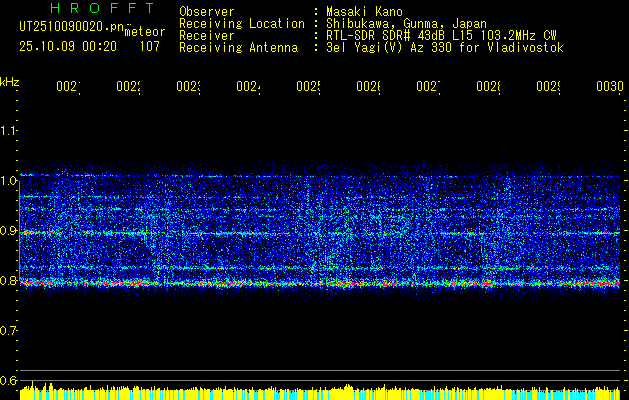Click the 0030 time marker

[610, 86]
